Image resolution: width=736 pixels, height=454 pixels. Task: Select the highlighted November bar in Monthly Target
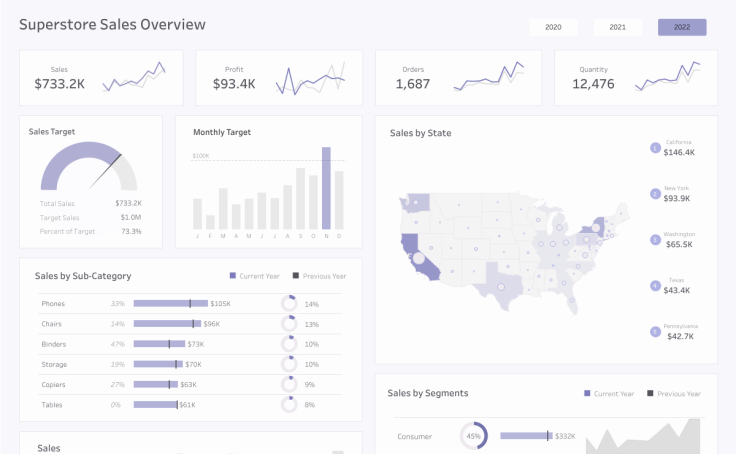point(326,188)
